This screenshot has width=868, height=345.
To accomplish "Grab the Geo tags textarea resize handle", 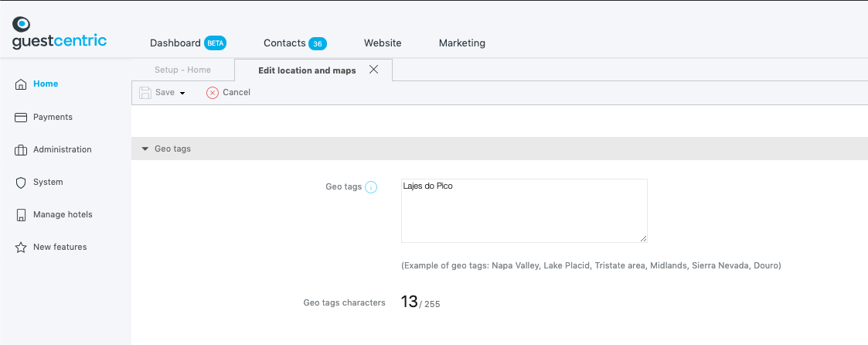I will coord(643,239).
